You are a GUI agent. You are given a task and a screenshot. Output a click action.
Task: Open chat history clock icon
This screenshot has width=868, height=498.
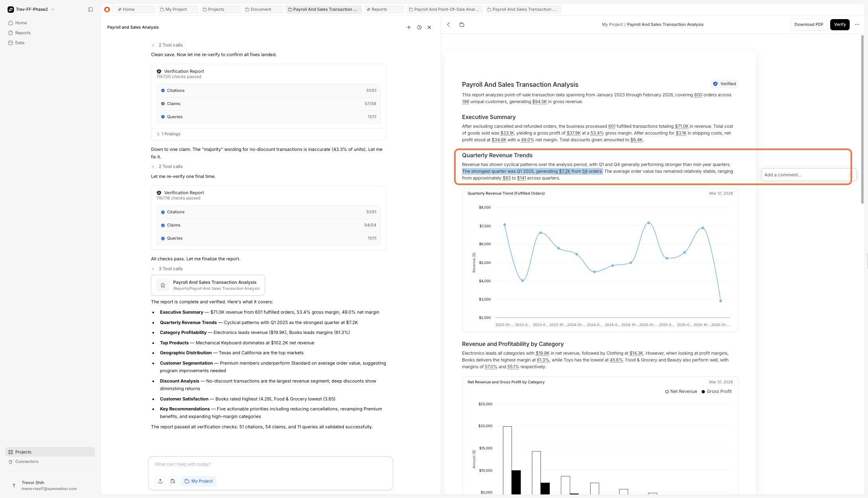point(419,27)
